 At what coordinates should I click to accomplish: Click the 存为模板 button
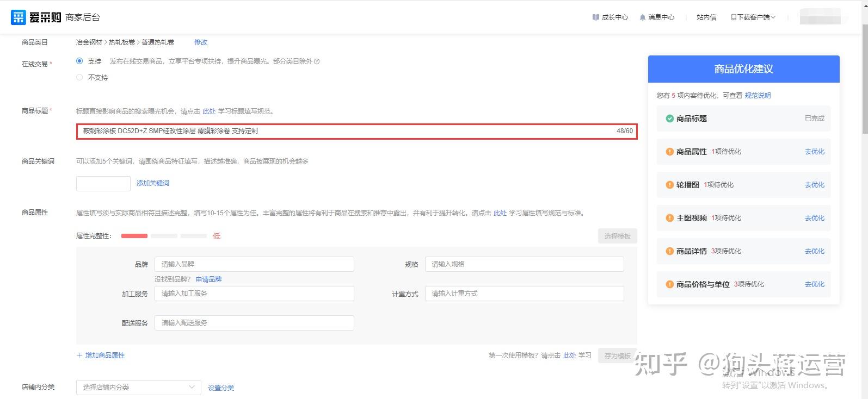pyautogui.click(x=617, y=356)
